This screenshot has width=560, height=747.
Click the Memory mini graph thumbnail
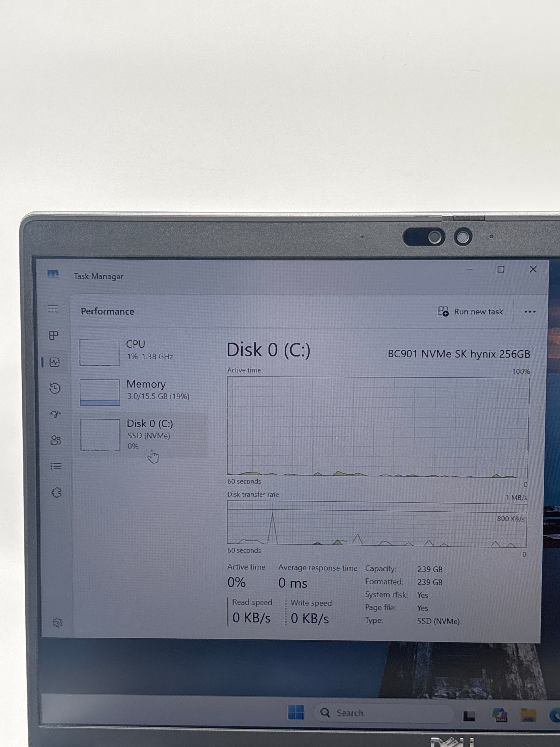tap(100, 392)
